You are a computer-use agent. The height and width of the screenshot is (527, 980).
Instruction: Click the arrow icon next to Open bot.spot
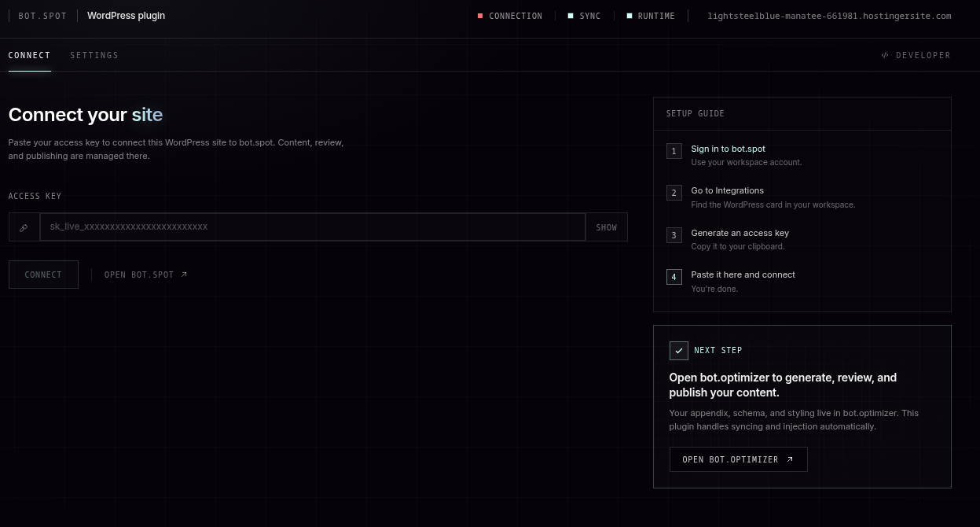(184, 275)
